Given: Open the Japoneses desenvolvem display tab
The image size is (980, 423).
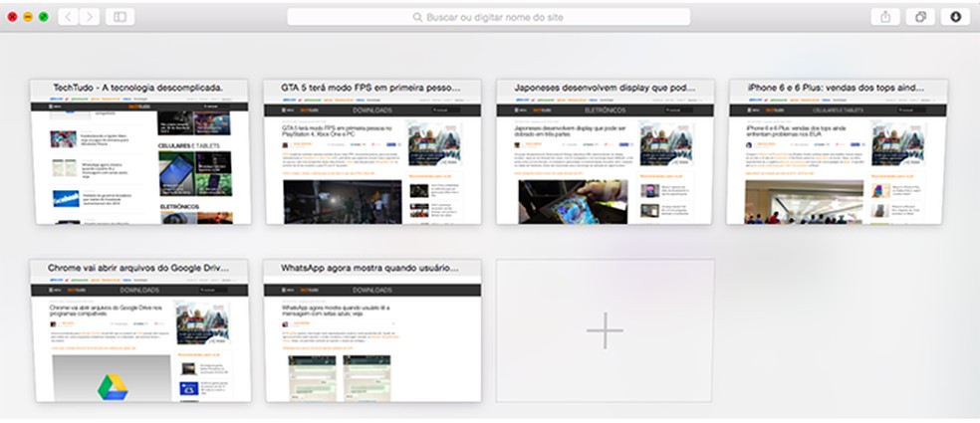Looking at the screenshot, I should coord(605,151).
